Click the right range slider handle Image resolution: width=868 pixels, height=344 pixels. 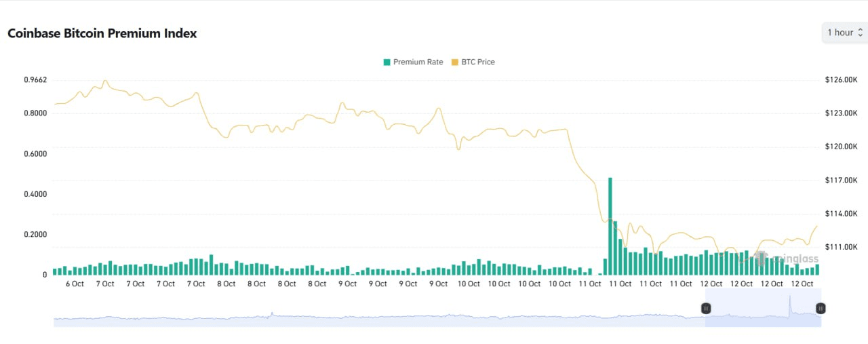(x=821, y=309)
